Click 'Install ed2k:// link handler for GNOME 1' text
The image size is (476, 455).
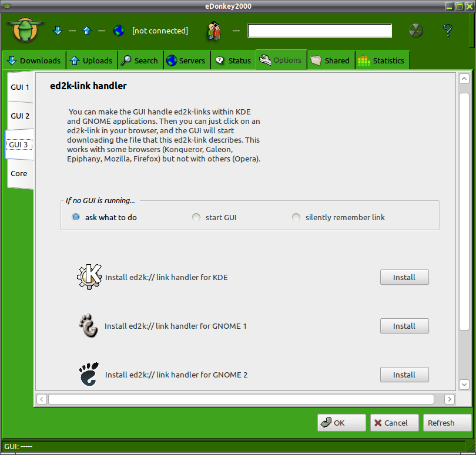coord(176,326)
